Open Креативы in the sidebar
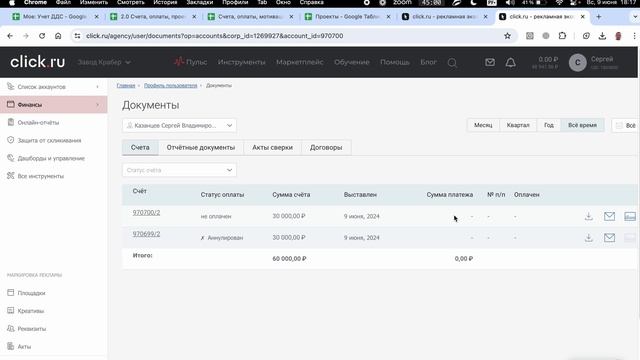The width and height of the screenshot is (640, 360). tap(31, 311)
